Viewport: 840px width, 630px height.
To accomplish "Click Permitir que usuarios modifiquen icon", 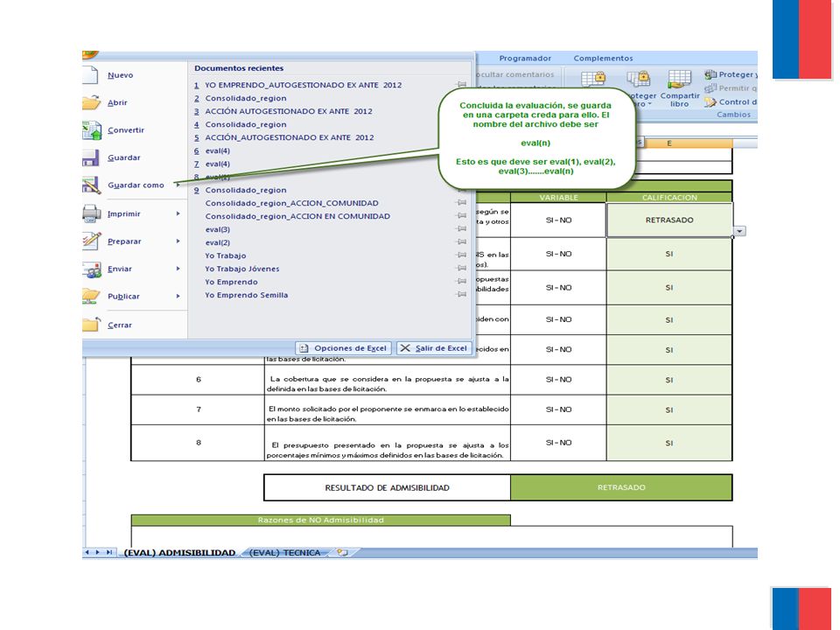I will coord(710,88).
